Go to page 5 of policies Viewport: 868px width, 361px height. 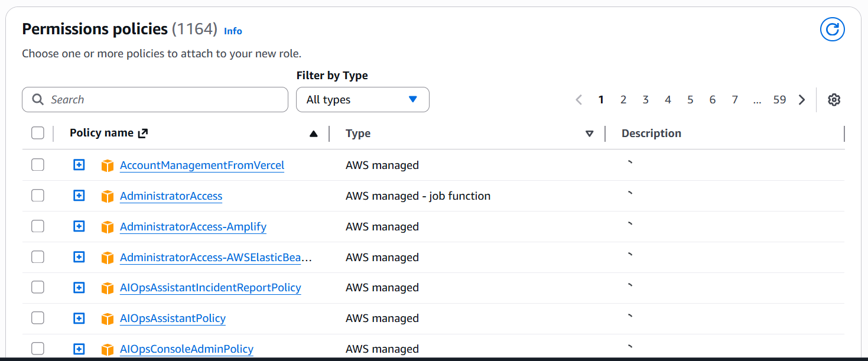point(690,100)
